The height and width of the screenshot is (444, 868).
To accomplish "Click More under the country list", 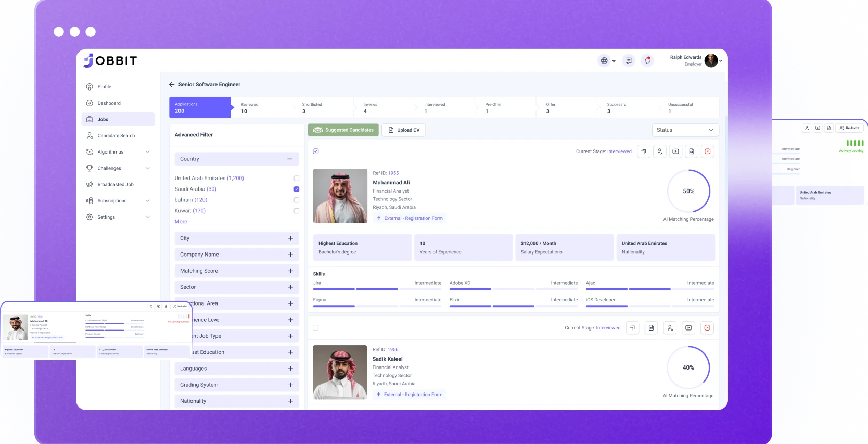I will [x=181, y=222].
